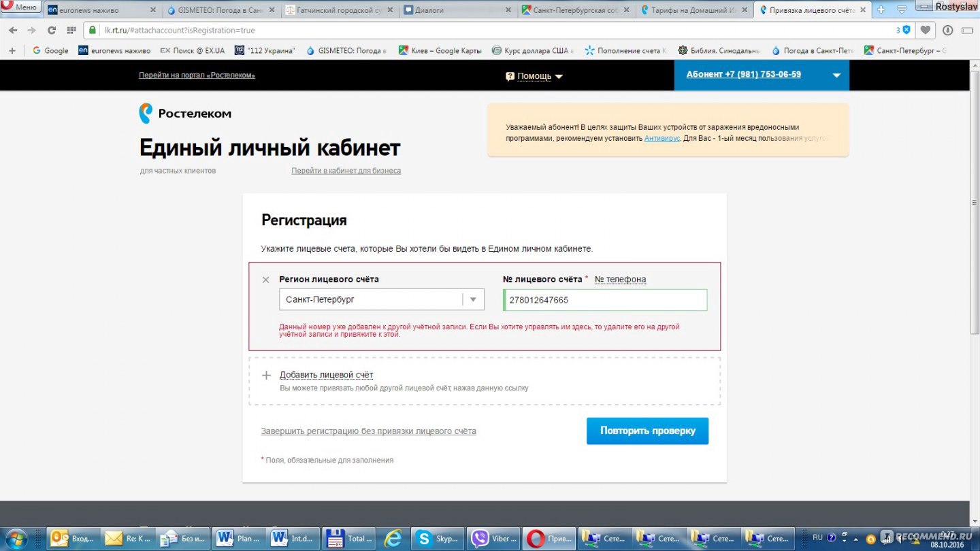Click Завершить регистрацию без привязки лицевого счёта
The image size is (980, 551).
[368, 431]
